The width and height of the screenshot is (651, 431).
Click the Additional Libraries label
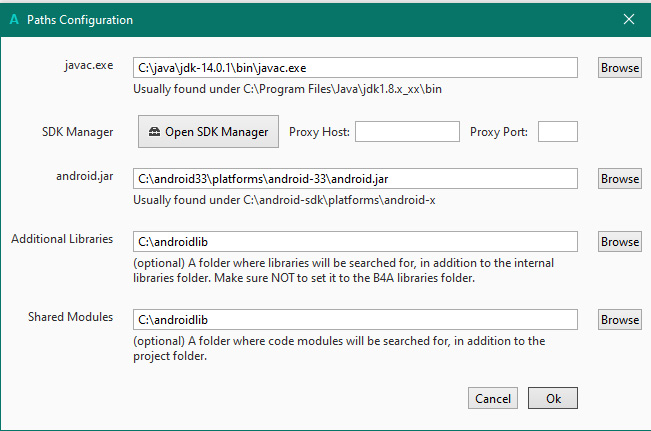click(x=62, y=239)
